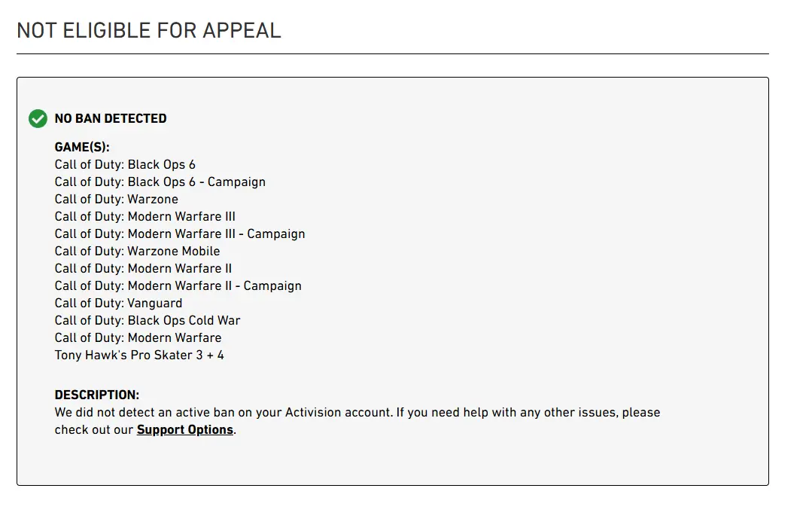Select the Black Ops 6 - Campaign entry

[160, 182]
